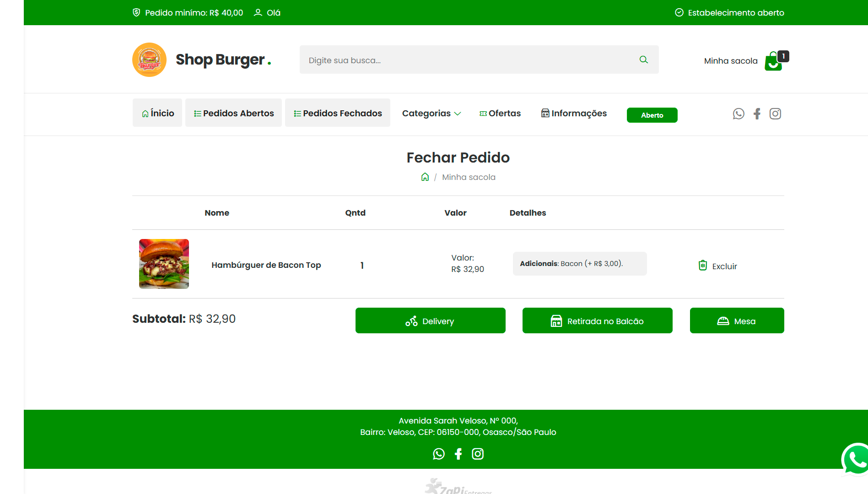
Task: Click the footer Instagram icon
Action: (x=478, y=454)
